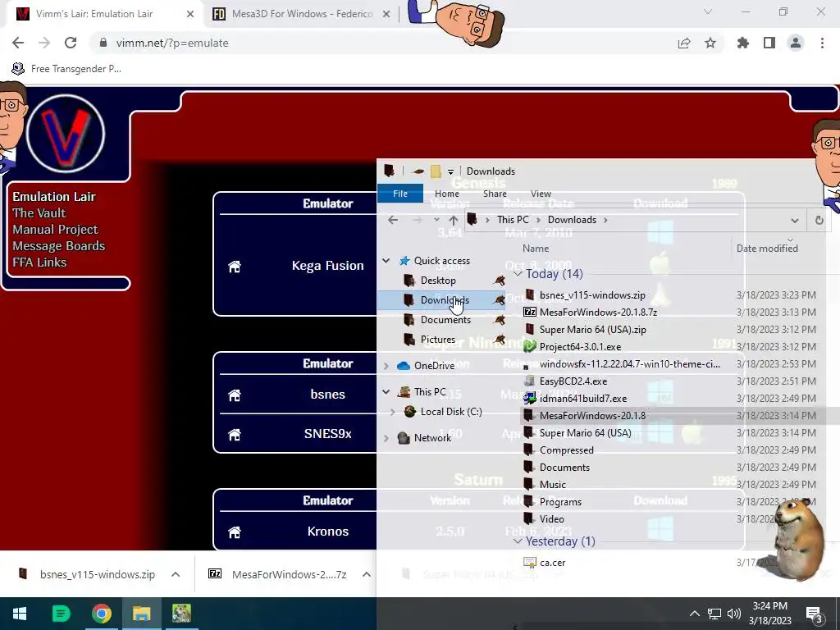The height and width of the screenshot is (630, 840).
Task: Expand the Local Disk (C:) node
Action: (393, 412)
